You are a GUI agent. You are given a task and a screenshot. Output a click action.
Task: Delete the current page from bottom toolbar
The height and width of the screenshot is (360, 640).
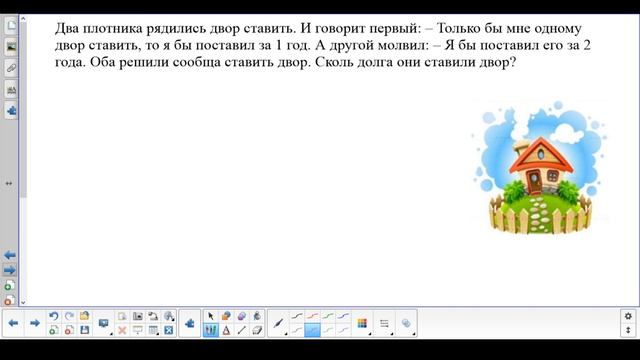[69, 330]
